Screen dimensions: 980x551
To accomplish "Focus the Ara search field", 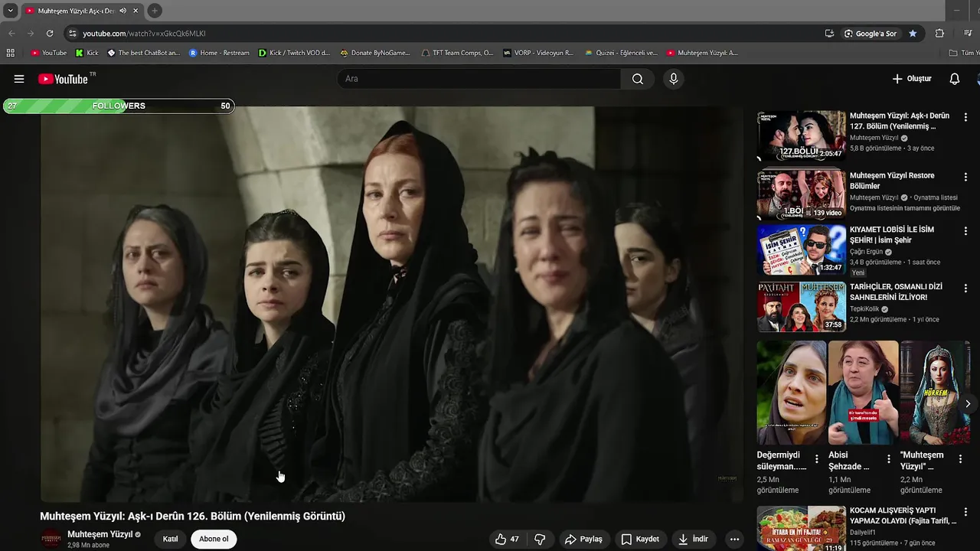I will [479, 79].
